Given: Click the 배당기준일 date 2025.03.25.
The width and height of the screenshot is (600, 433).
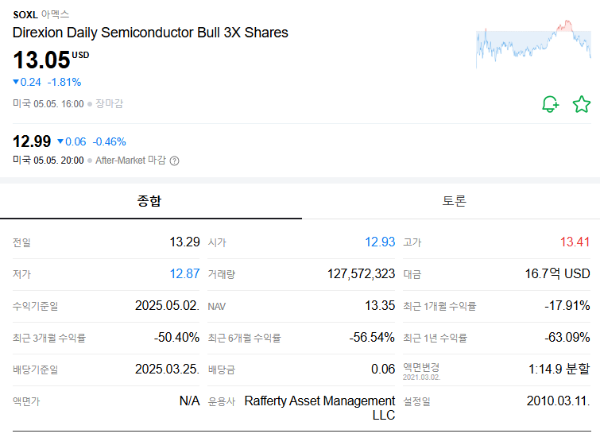Looking at the screenshot, I should [x=167, y=369].
